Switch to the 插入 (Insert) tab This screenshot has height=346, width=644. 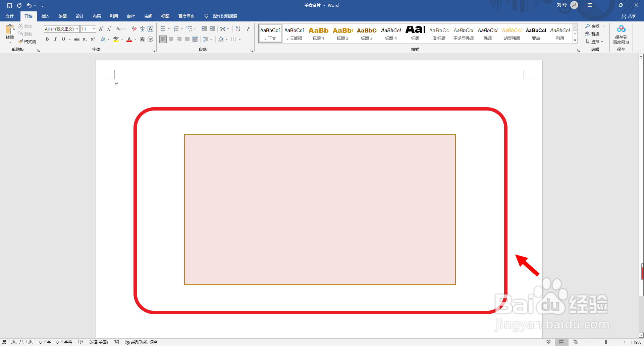click(45, 16)
